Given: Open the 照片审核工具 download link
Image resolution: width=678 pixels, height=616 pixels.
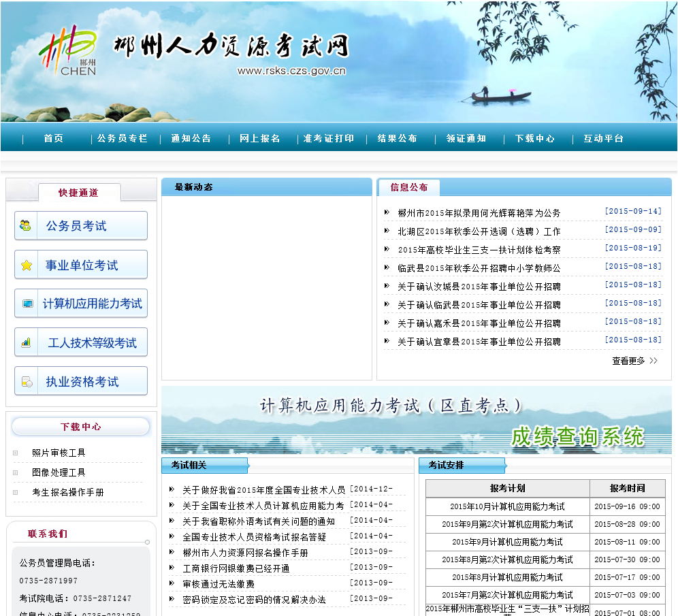Looking at the screenshot, I should (x=59, y=453).
